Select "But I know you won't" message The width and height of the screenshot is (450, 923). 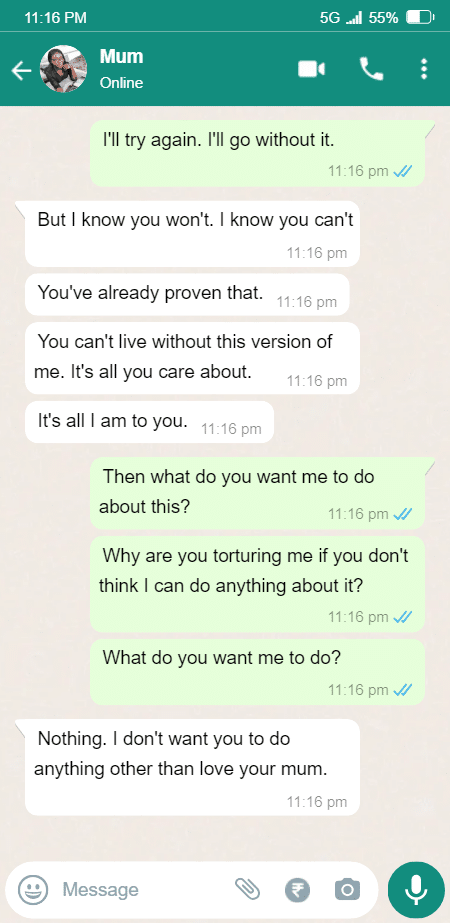point(192,234)
